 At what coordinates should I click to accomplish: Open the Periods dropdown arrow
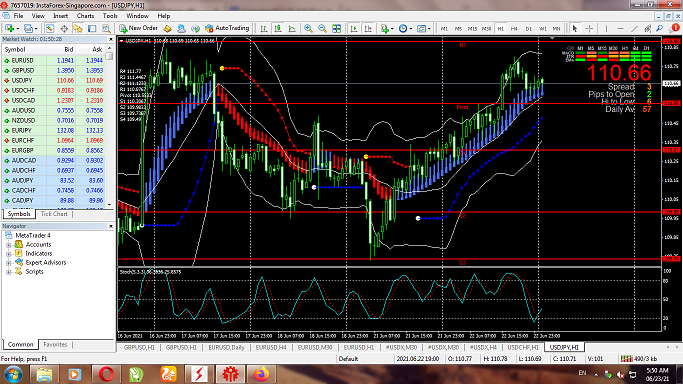pos(411,29)
